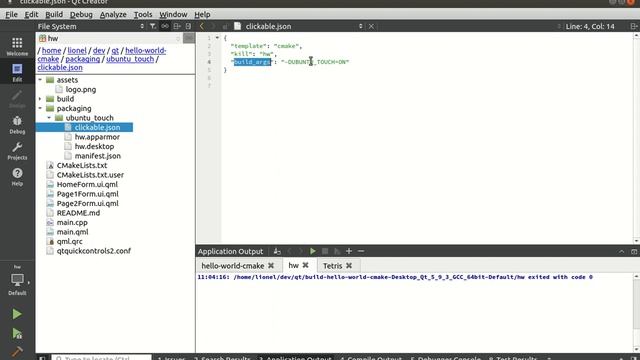The width and height of the screenshot is (640, 360).
Task: Toggle synchronize with editor link icon
Action: pyautogui.click(x=164, y=26)
